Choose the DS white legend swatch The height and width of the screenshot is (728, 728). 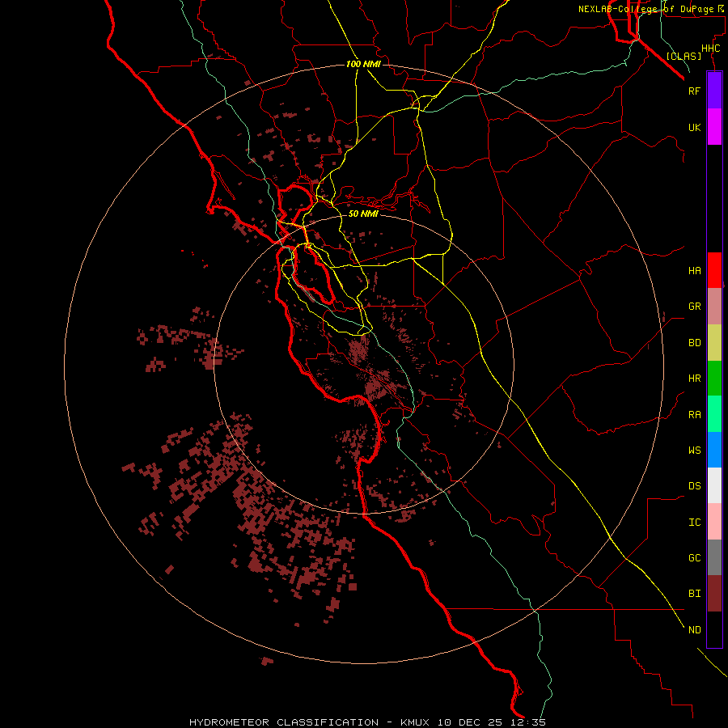(714, 485)
